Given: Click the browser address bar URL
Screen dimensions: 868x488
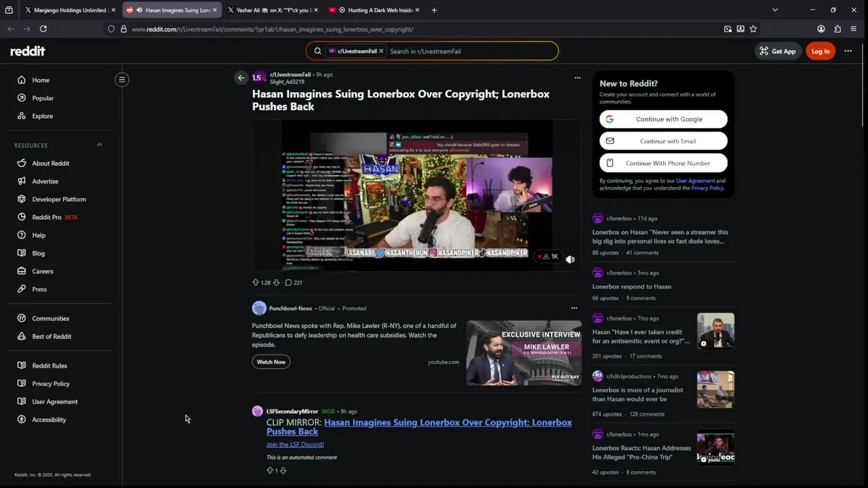Looking at the screenshot, I should [272, 29].
